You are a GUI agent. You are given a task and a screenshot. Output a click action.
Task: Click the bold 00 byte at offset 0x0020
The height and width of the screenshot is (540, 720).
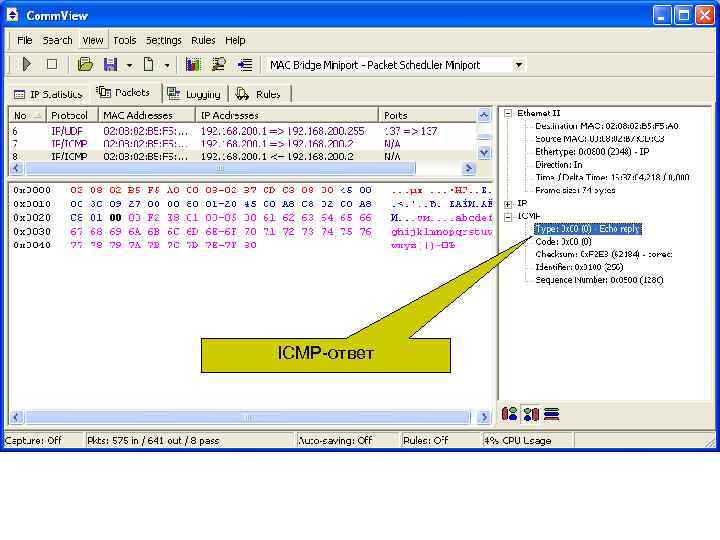(116, 218)
